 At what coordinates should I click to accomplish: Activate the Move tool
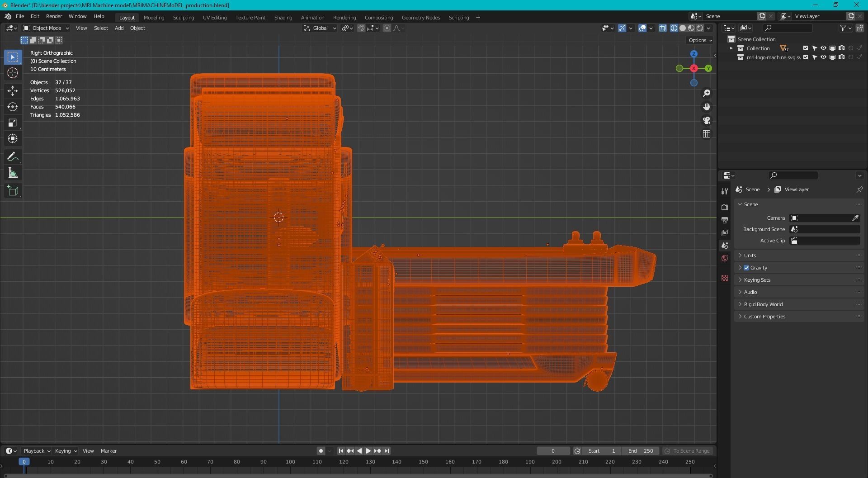tap(13, 91)
